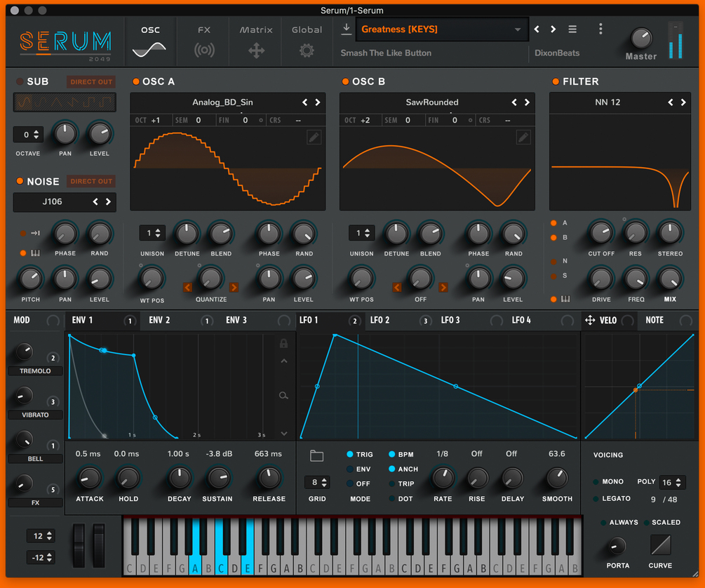Click OSC B warp mode left arrow
Image resolution: width=705 pixels, height=588 pixels.
click(397, 288)
